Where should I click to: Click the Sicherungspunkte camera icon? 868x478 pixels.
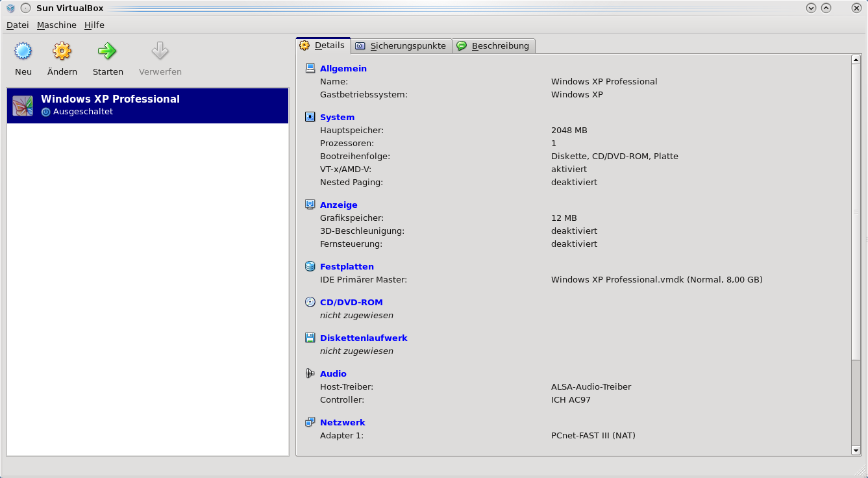click(360, 46)
